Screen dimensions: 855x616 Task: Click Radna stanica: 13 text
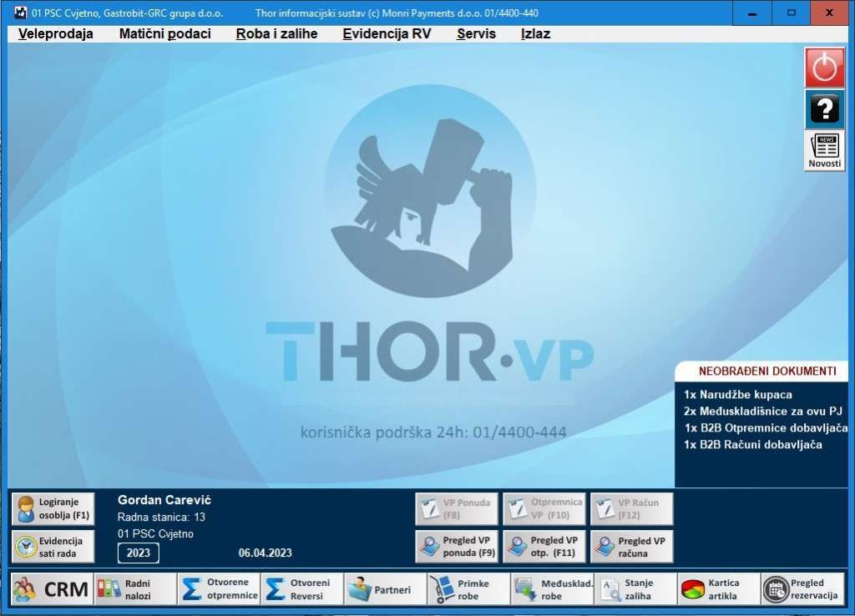[161, 517]
